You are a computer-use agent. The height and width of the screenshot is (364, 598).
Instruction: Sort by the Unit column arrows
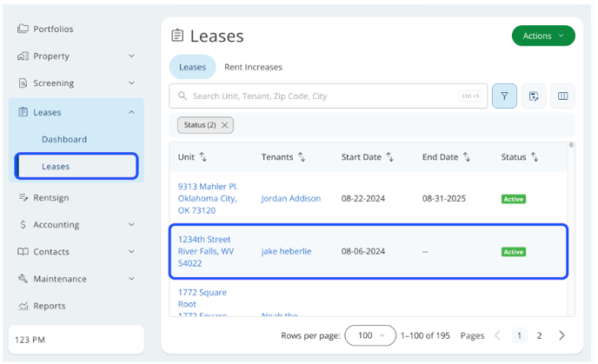(203, 157)
